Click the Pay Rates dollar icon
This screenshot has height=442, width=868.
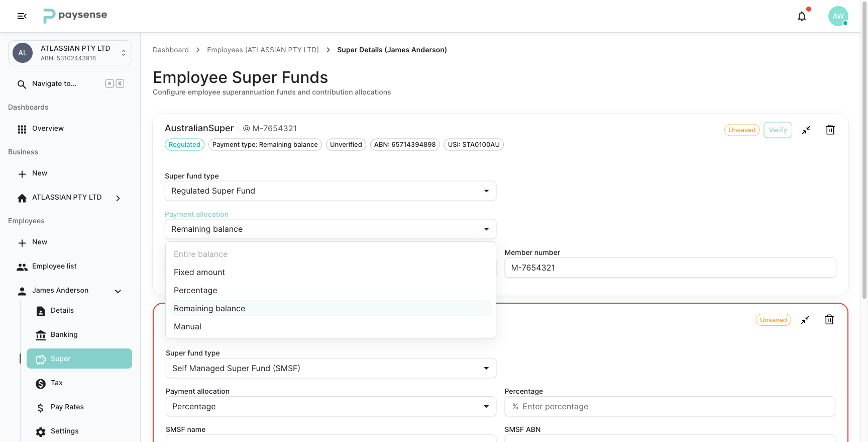(41, 408)
